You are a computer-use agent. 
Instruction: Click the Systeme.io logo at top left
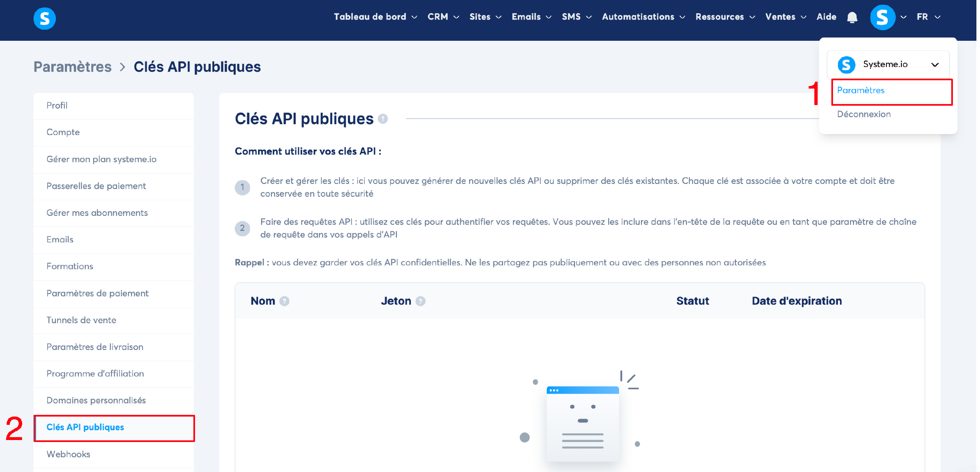point(44,18)
